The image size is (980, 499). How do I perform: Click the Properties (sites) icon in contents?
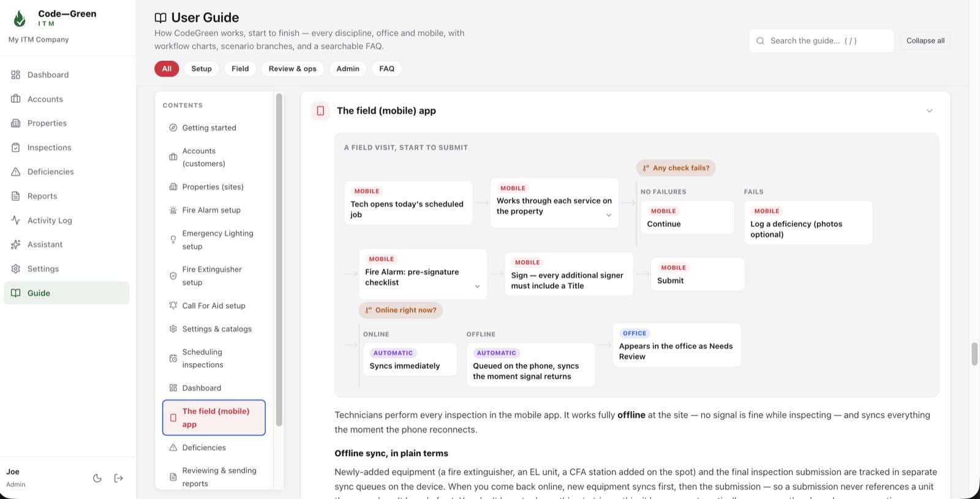click(173, 187)
